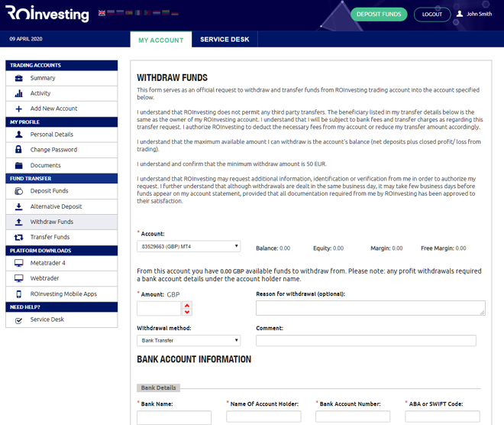Open Summary via the briefcase icon
This screenshot has height=425, width=504.
click(x=19, y=78)
